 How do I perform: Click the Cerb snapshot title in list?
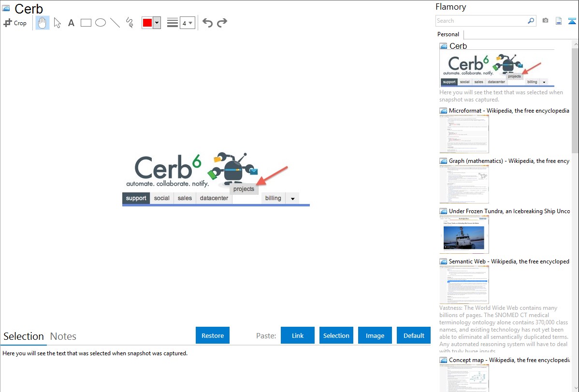coord(458,46)
